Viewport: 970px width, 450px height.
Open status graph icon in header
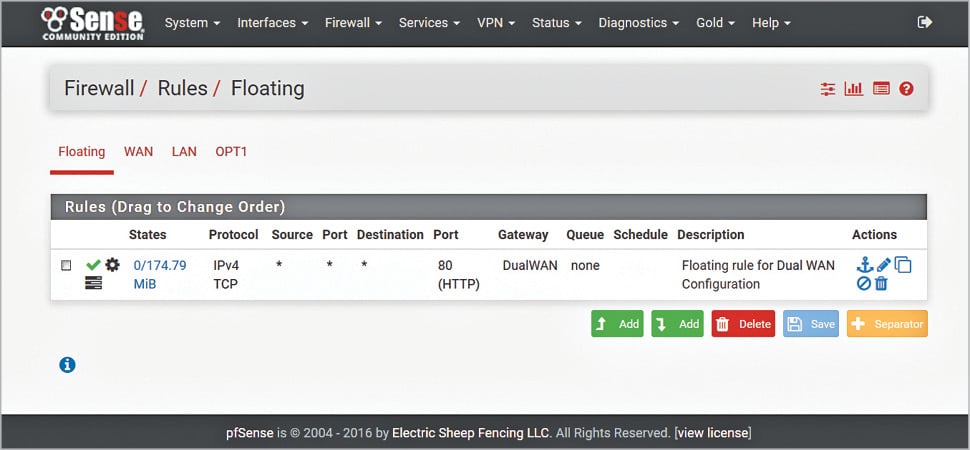click(854, 89)
